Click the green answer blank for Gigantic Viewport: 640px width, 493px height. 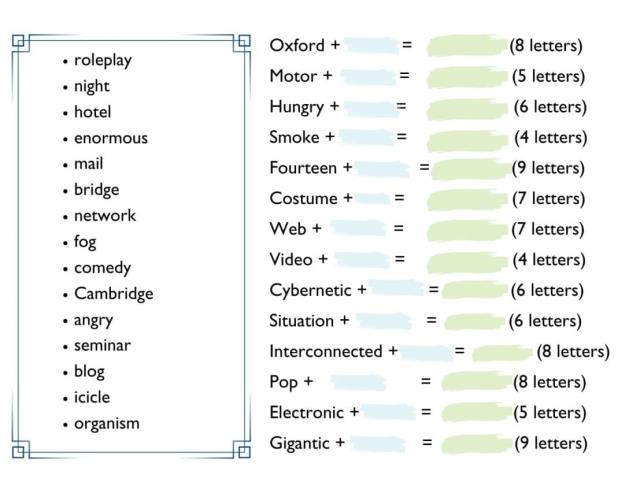coord(474,444)
